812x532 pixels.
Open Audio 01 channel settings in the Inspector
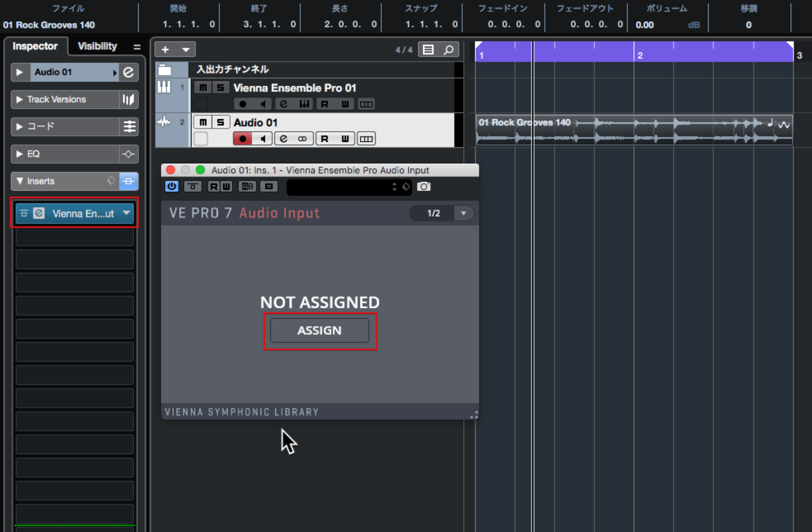(129, 72)
